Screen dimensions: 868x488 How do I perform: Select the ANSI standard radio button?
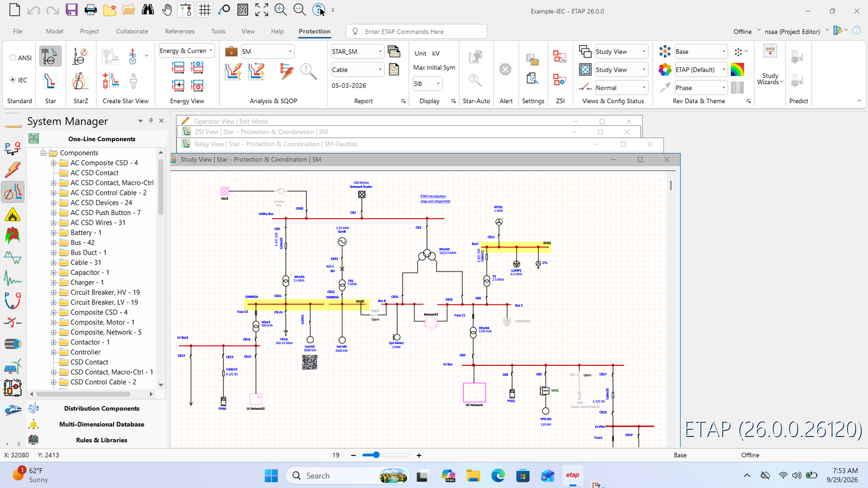(12, 58)
